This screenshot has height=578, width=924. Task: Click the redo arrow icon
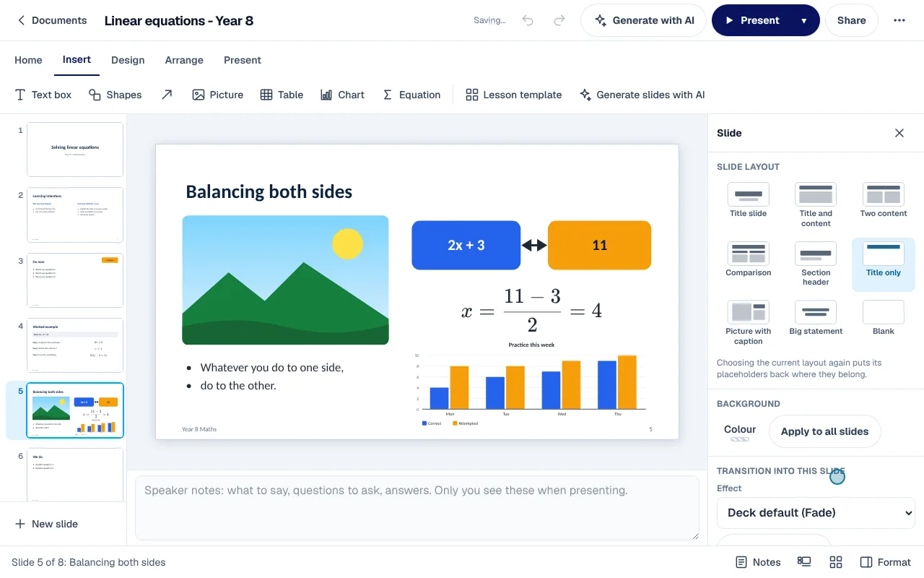[559, 20]
